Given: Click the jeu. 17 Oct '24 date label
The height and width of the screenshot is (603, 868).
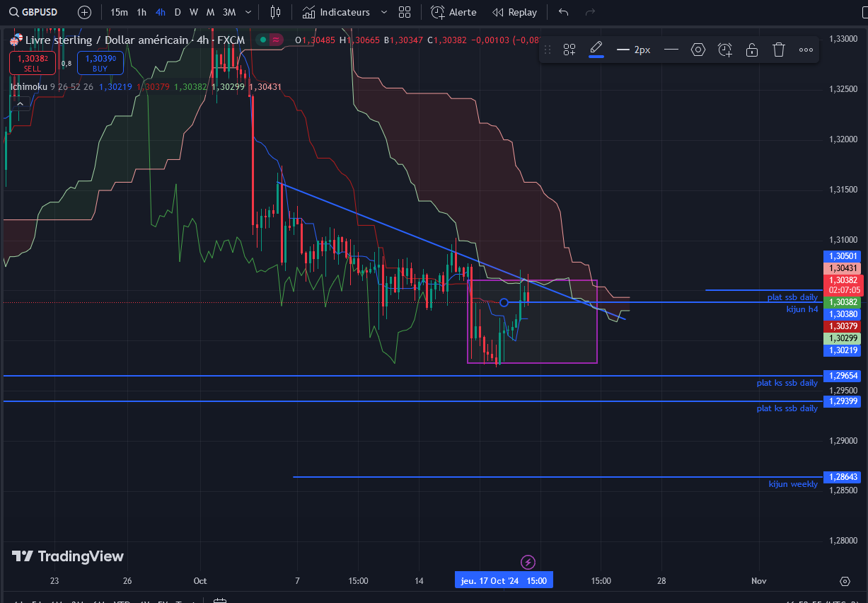Looking at the screenshot, I should (504, 580).
